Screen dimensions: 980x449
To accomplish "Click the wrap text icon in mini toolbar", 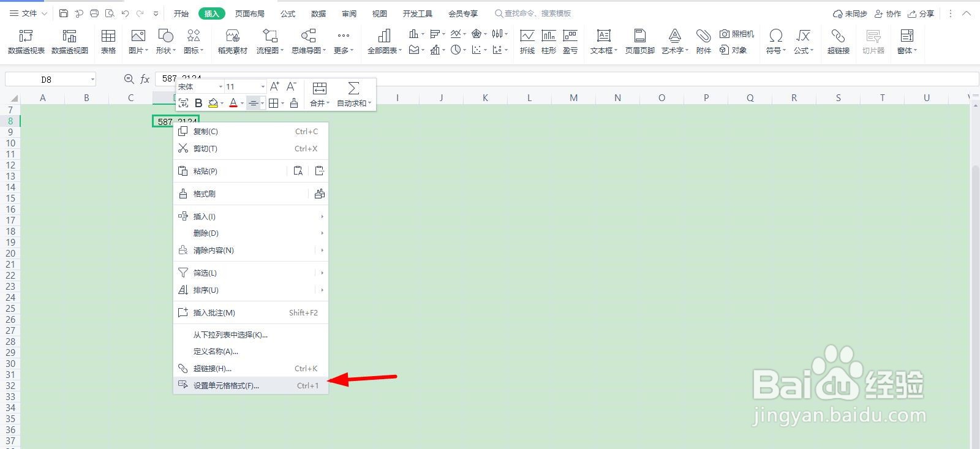I will tap(183, 103).
